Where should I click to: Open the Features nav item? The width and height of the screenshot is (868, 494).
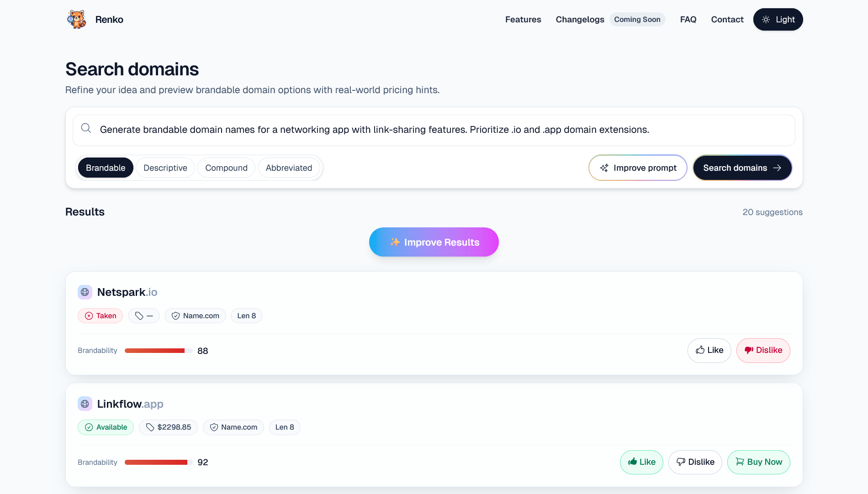[523, 20]
